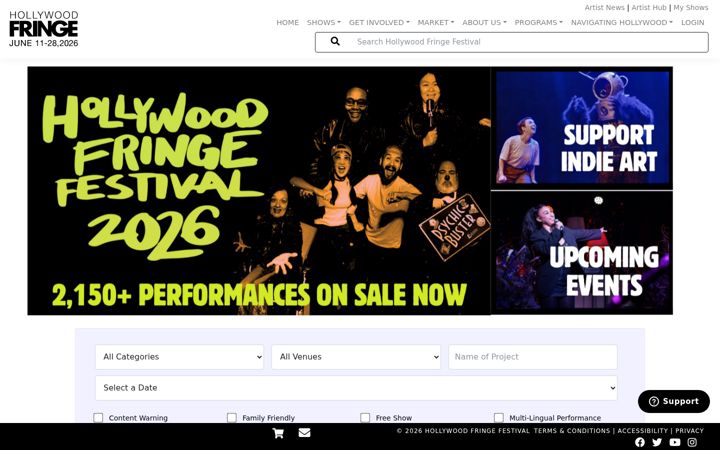Open the Facebook icon in footer

(640, 442)
